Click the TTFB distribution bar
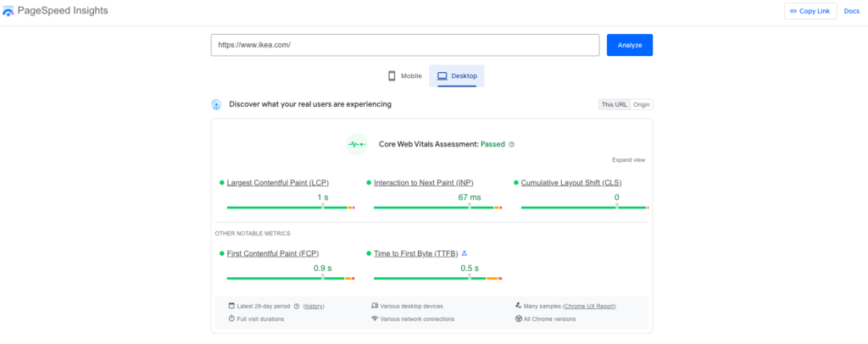This screenshot has height=344, width=868. (x=438, y=279)
